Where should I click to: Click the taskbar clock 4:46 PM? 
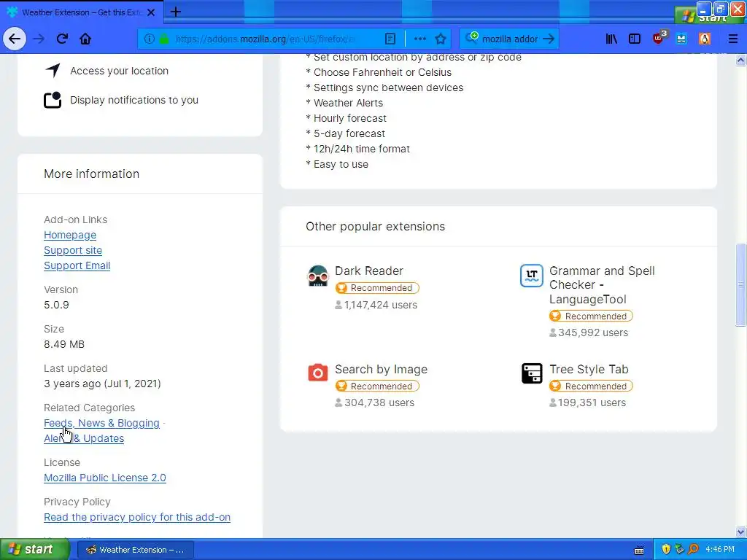tap(720, 550)
